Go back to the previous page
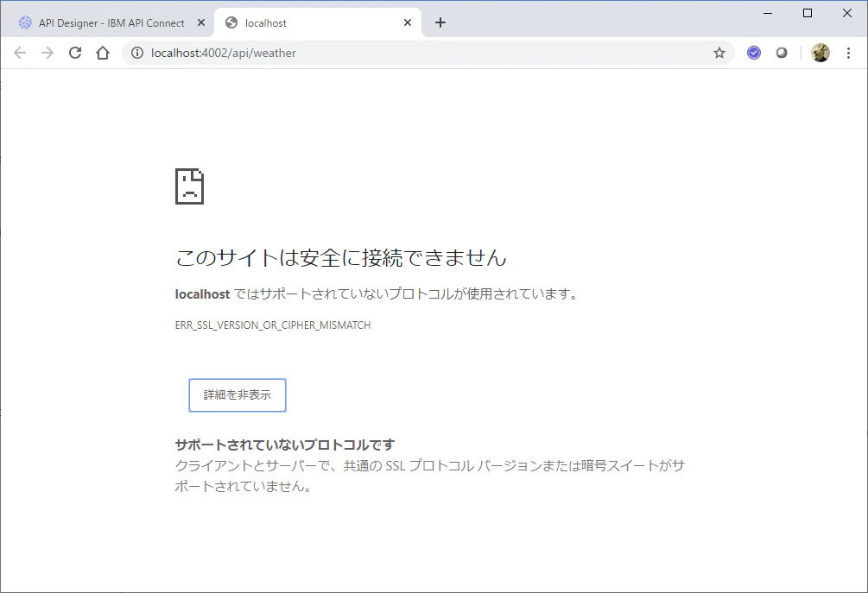Screen dimensions: 868x593 [20, 53]
